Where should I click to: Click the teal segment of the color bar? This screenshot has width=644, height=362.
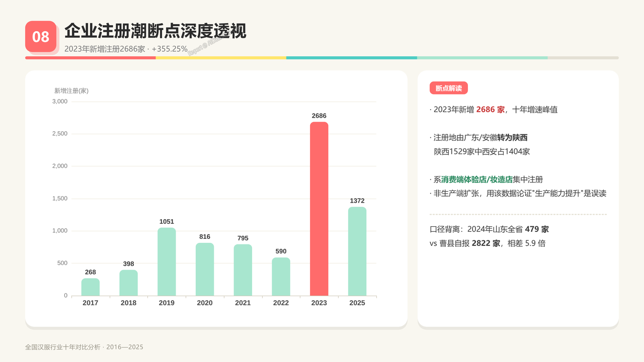(352, 58)
